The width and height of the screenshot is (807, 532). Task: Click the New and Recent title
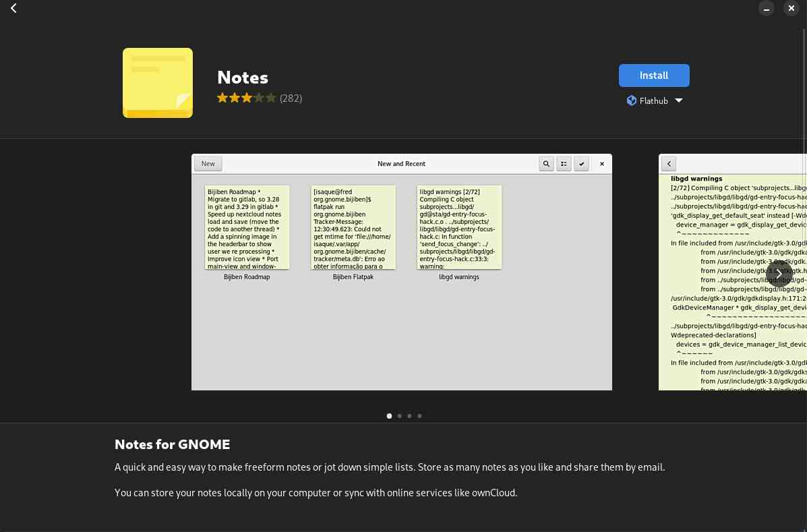click(x=401, y=164)
